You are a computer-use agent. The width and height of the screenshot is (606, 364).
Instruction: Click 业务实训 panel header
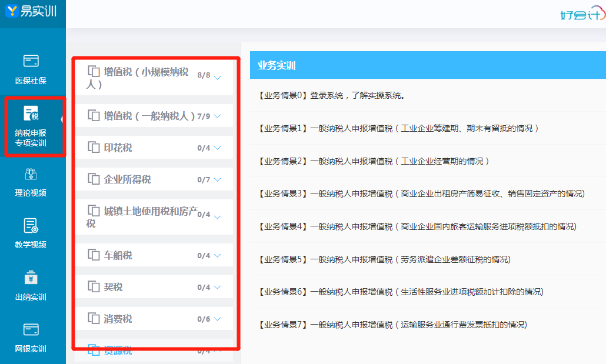click(428, 65)
